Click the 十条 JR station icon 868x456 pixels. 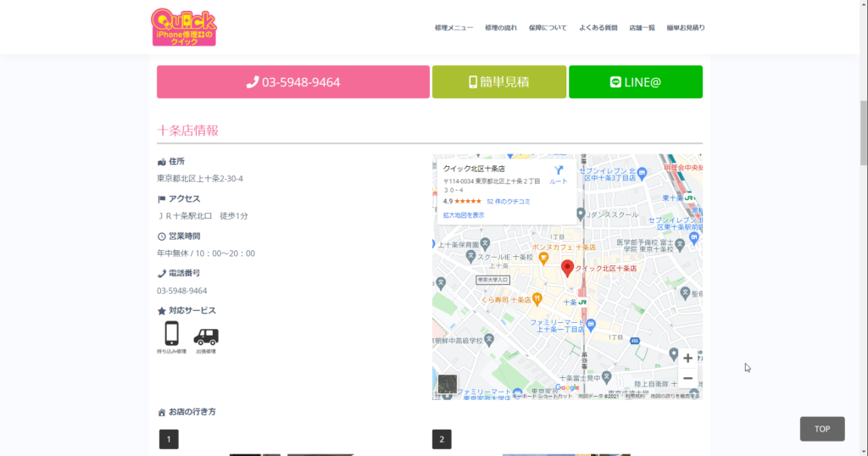(582, 302)
